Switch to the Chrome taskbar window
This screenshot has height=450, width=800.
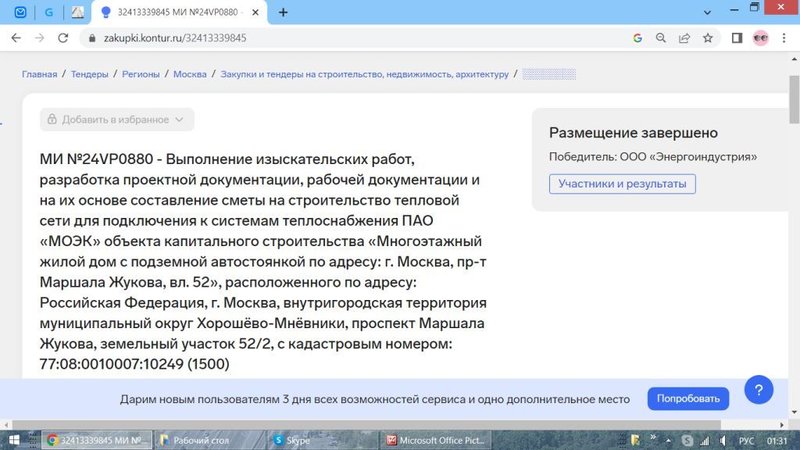(97, 440)
